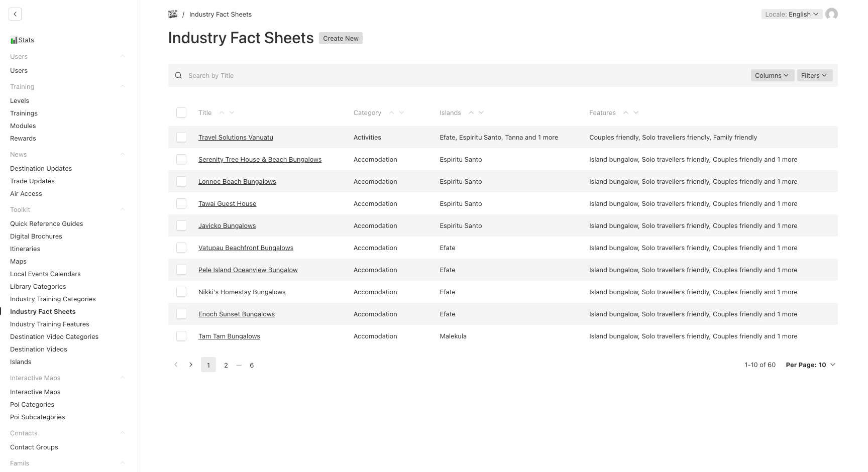Click the back arrow at top left
868x472 pixels.
click(15, 14)
